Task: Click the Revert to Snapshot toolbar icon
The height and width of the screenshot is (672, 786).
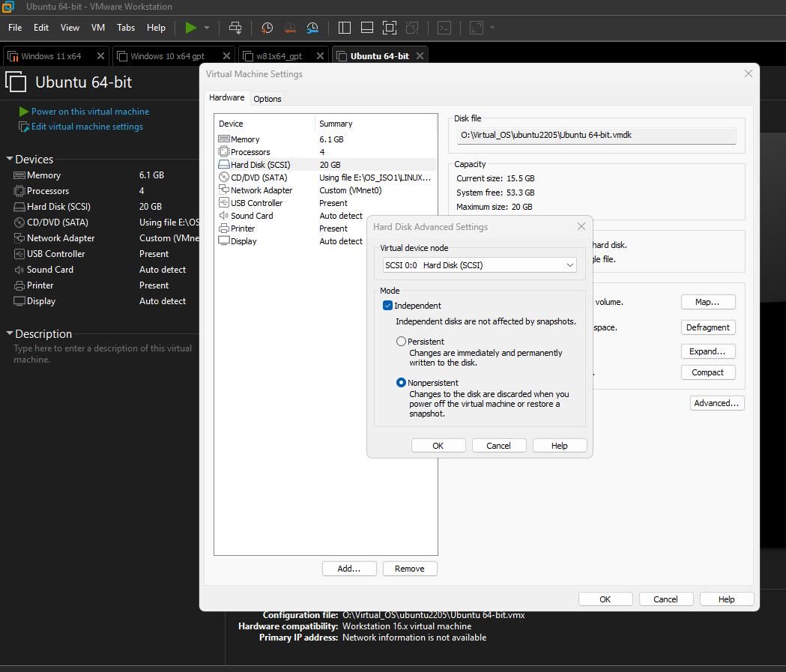Action: tap(290, 28)
